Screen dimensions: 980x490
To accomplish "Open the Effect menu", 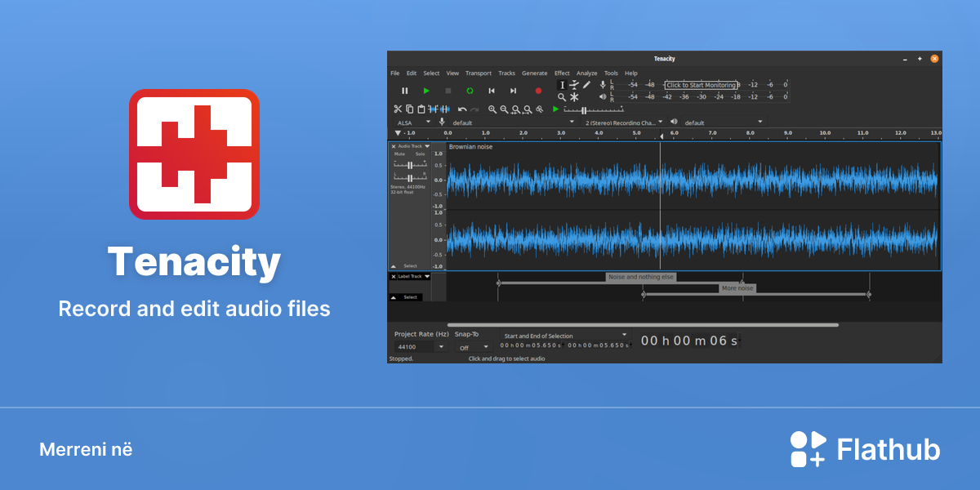I will click(x=562, y=73).
